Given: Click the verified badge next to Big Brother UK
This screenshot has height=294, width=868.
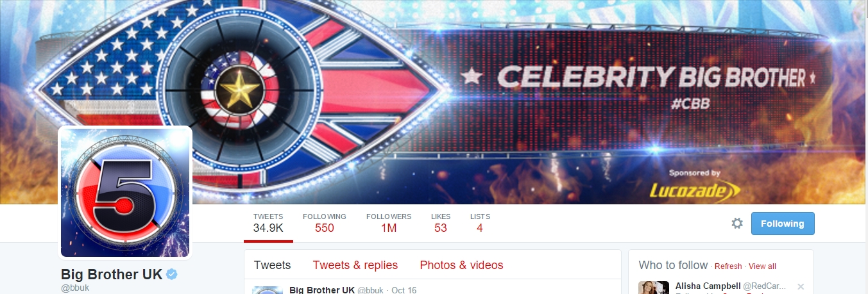Looking at the screenshot, I should coord(172,274).
